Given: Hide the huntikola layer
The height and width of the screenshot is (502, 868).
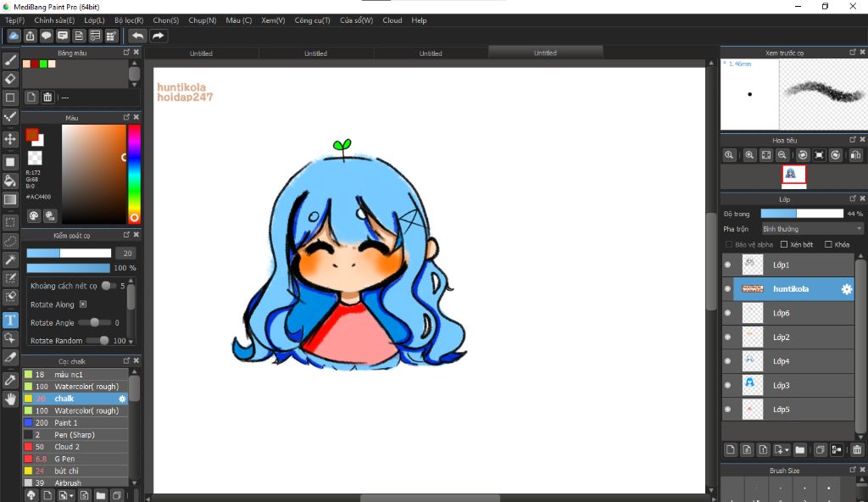Looking at the screenshot, I should (727, 288).
